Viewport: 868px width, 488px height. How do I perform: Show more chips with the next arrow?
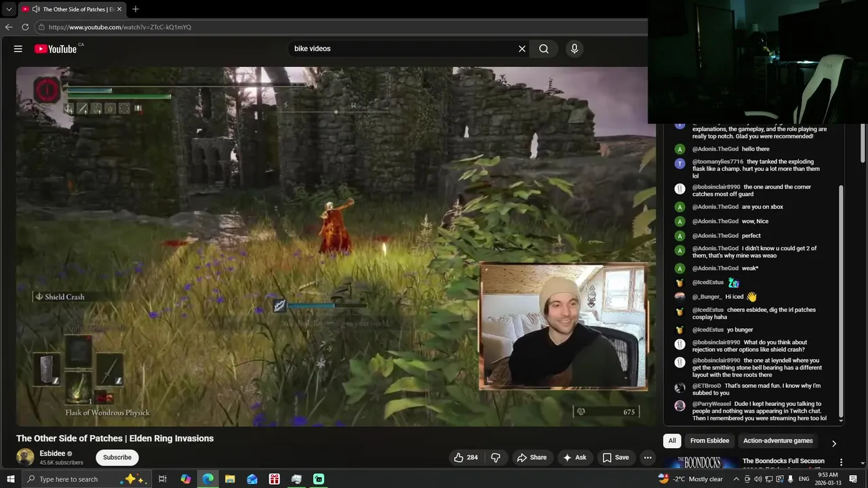834,443
